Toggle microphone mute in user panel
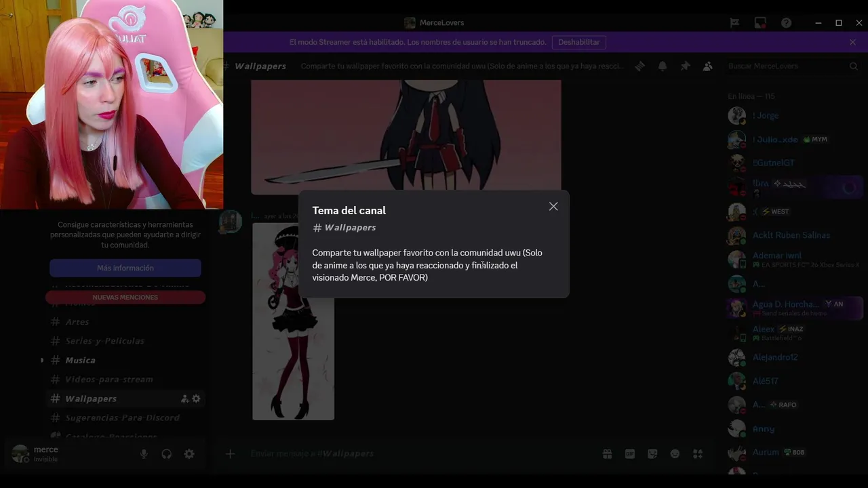868x488 pixels. [x=144, y=454]
